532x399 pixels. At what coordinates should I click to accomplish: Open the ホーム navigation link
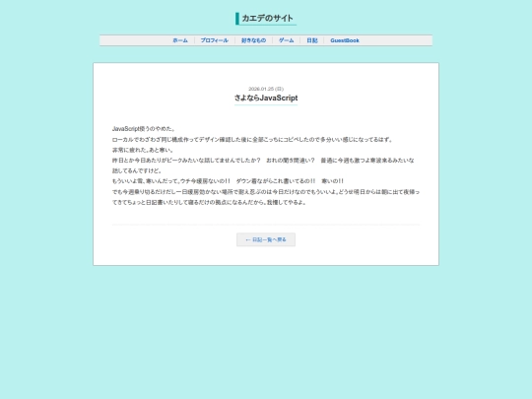180,40
